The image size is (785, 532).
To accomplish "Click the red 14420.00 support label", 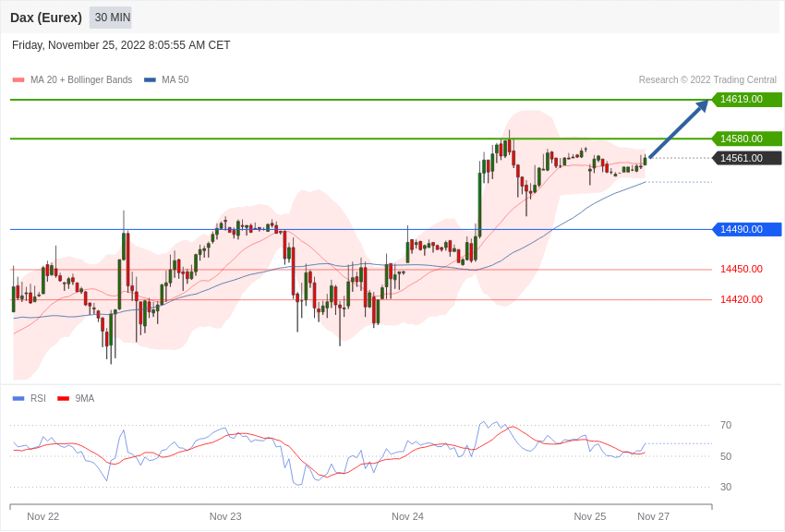I will (x=742, y=299).
